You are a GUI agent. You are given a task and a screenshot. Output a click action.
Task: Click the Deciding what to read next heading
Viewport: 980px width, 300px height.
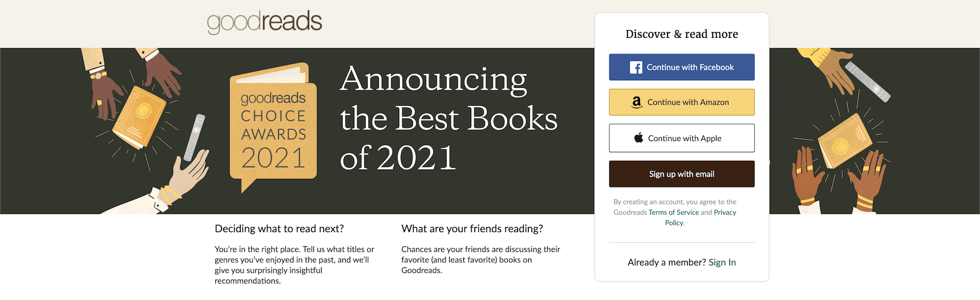coord(279,228)
